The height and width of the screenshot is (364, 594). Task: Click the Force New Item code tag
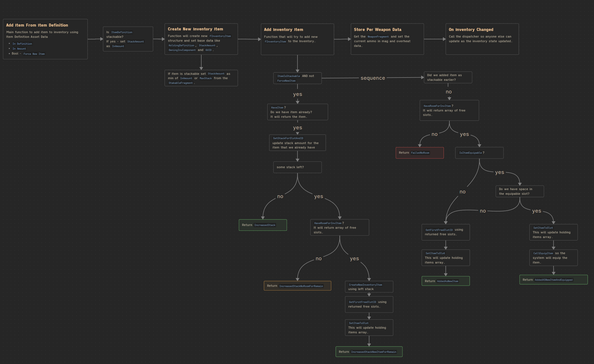pos(34,54)
